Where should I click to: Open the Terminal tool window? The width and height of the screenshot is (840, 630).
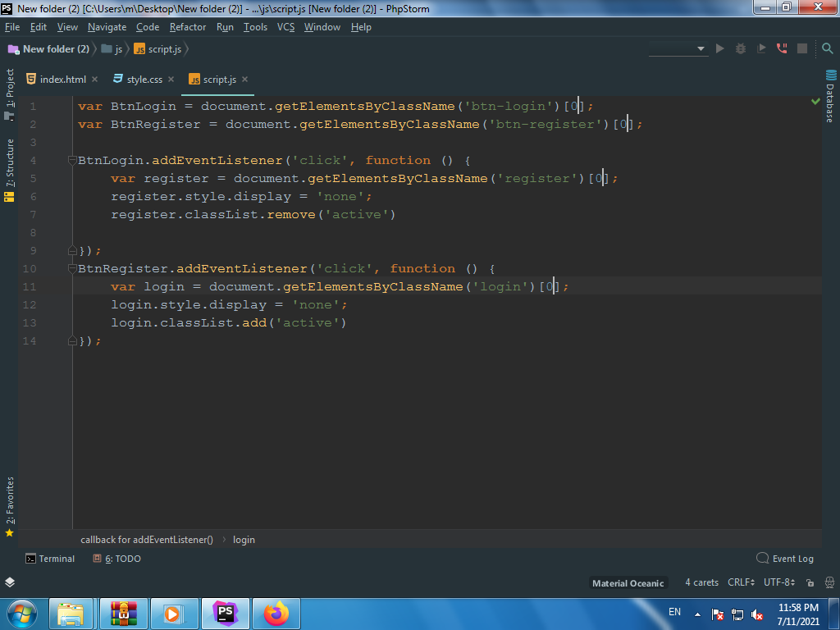pos(50,559)
